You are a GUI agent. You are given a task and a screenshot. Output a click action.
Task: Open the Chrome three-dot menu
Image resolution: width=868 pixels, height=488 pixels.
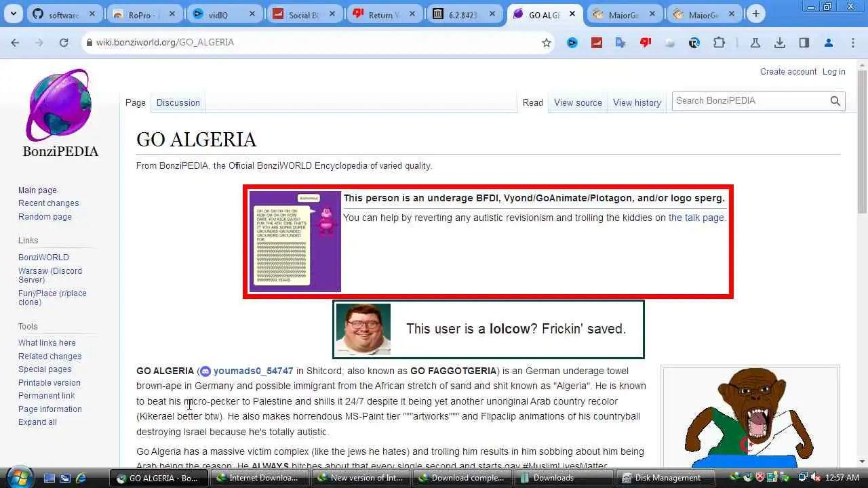[853, 42]
